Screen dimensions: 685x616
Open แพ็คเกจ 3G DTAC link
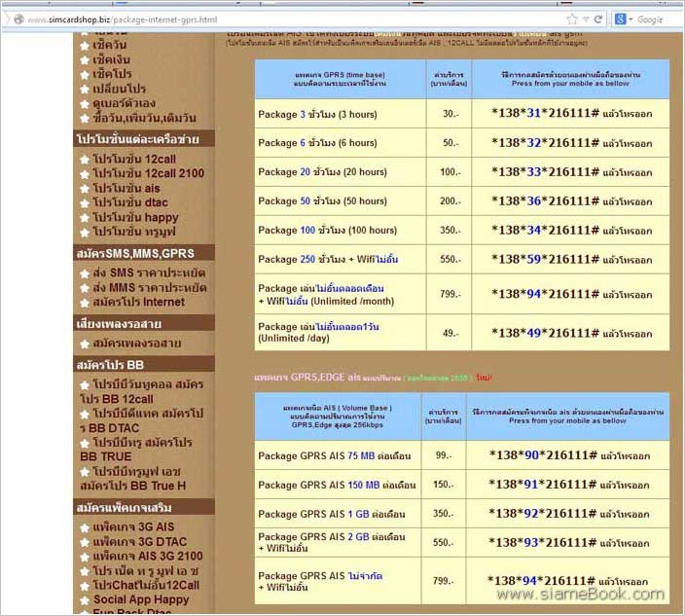139,542
